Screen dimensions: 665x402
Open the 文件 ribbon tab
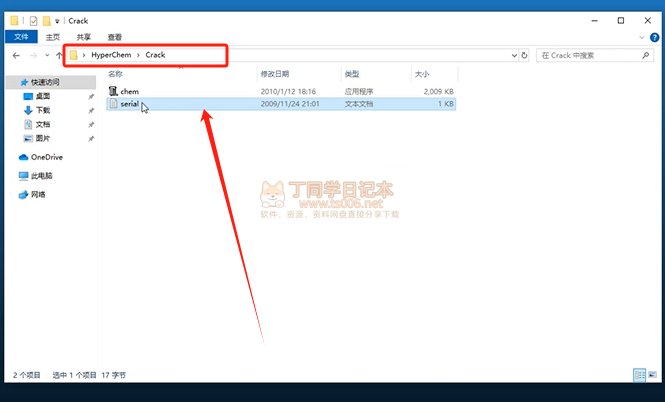[21, 37]
